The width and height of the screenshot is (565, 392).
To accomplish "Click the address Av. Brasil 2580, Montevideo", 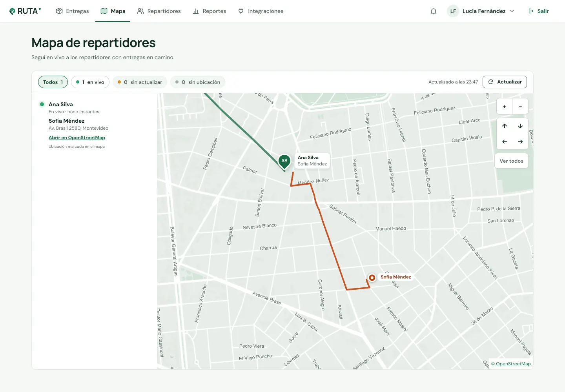I will coord(78,128).
